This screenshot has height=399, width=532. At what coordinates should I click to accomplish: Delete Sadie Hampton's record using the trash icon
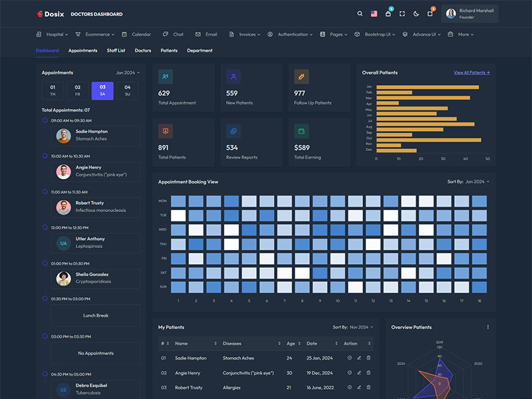[368, 358]
